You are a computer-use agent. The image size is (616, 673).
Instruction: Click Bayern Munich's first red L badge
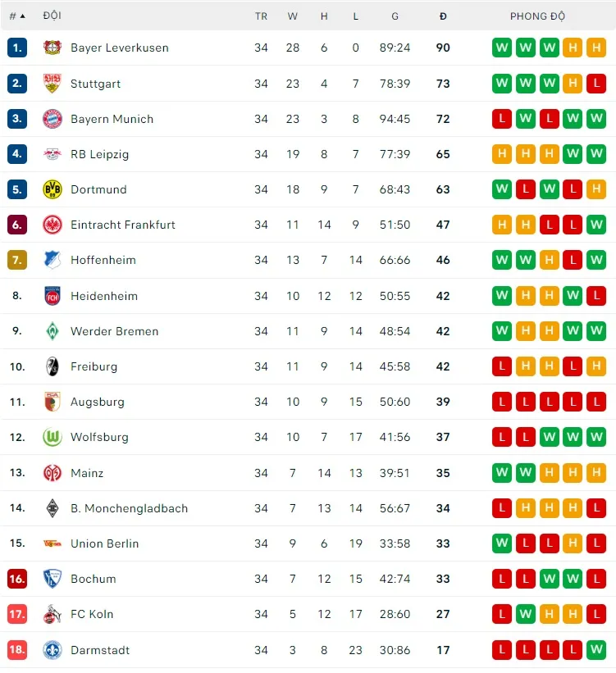501,119
